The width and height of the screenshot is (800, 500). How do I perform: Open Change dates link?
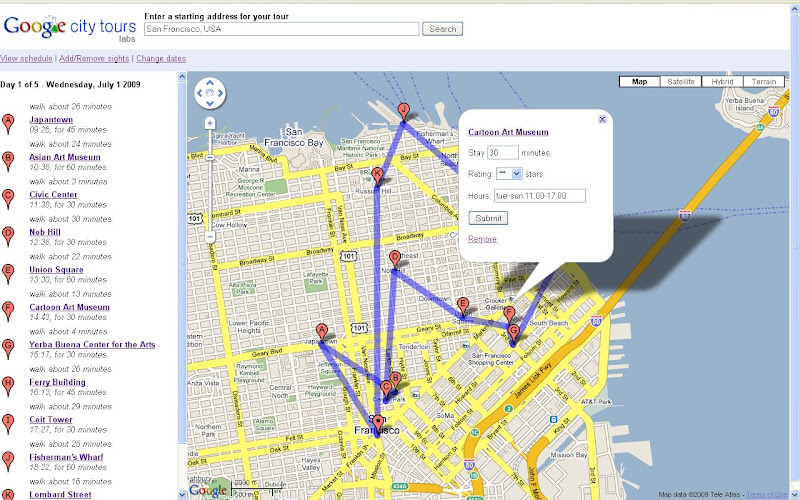tap(161, 59)
